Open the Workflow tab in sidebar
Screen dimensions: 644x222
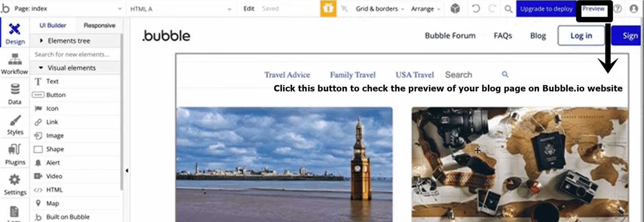pos(15,64)
